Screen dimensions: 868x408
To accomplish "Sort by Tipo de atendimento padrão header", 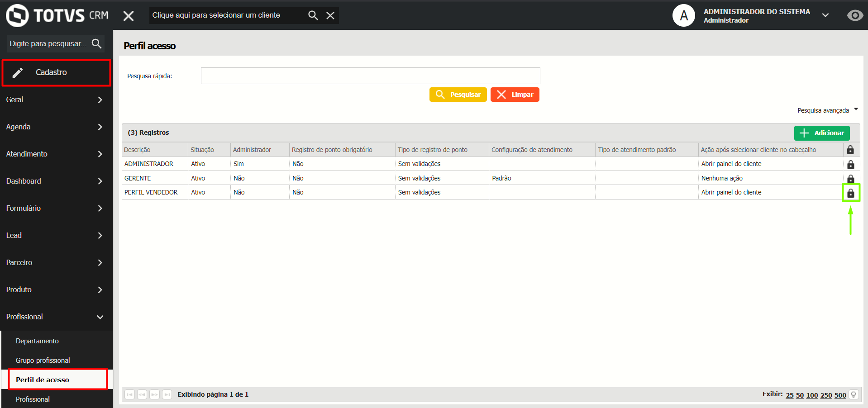I will point(647,150).
